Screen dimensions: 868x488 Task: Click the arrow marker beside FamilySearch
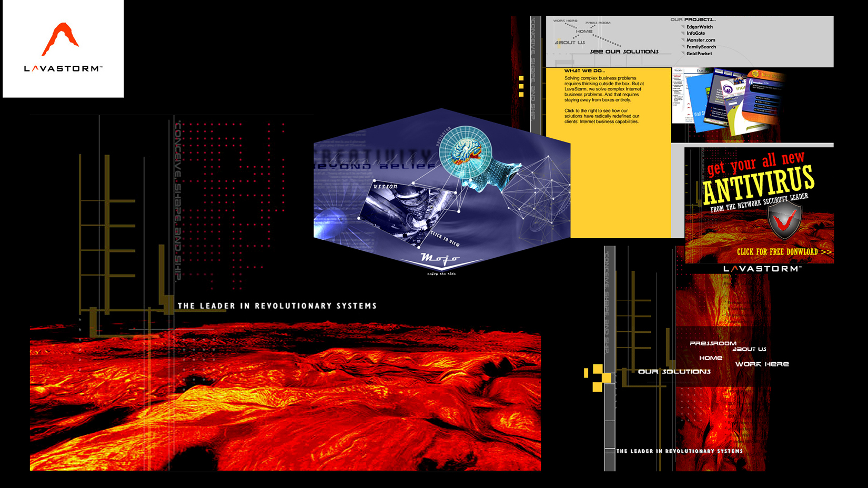click(x=683, y=47)
